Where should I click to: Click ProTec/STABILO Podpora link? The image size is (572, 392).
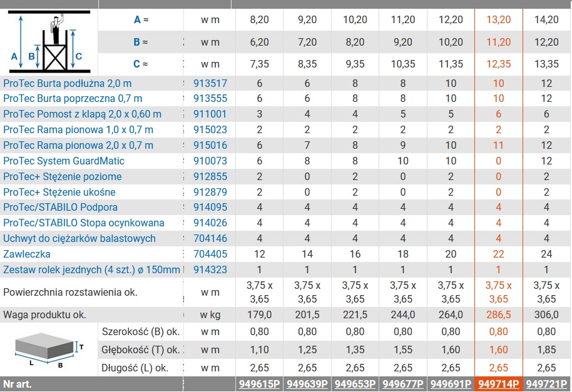pos(60,208)
